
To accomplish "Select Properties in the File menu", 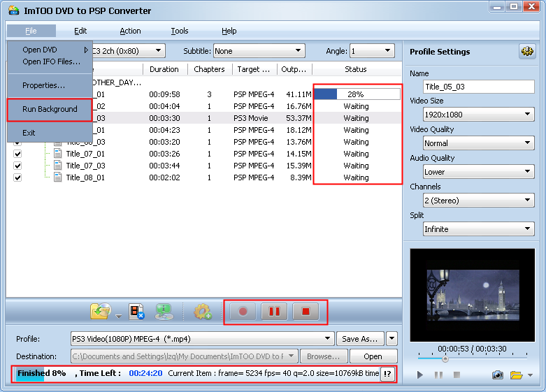I will point(50,85).
